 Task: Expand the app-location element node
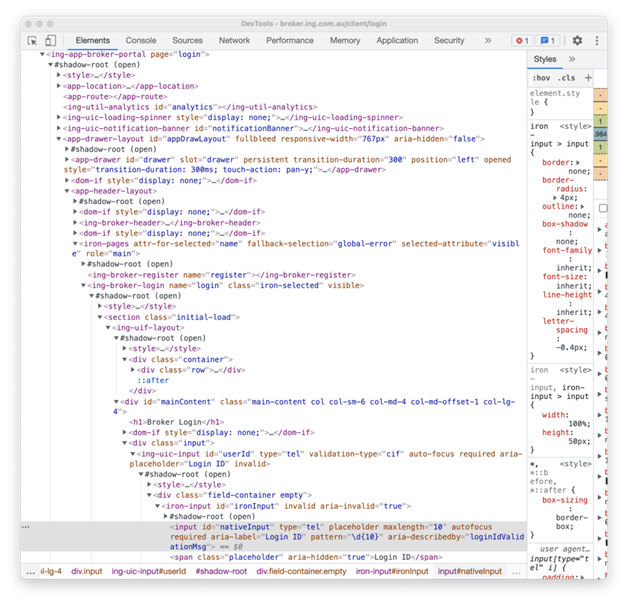pyautogui.click(x=56, y=86)
